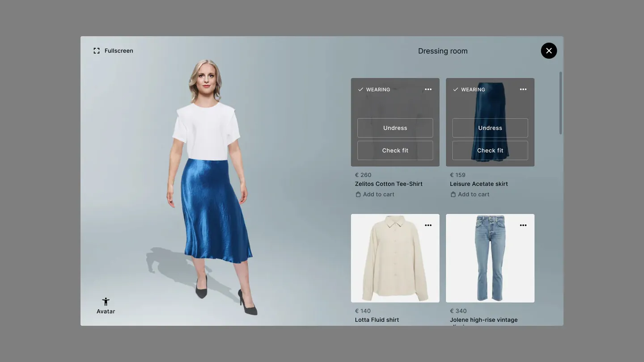The width and height of the screenshot is (644, 362).
Task: Select the Jolene high-rise jeans thumbnail
Action: (490, 259)
